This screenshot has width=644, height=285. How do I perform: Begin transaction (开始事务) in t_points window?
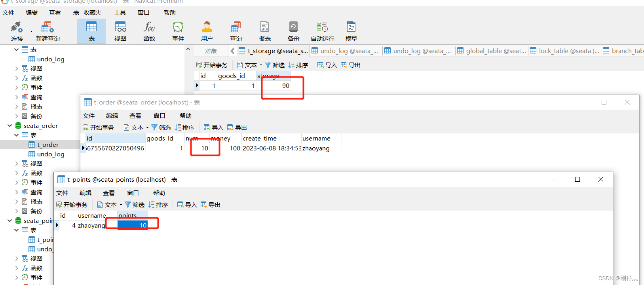tap(72, 205)
